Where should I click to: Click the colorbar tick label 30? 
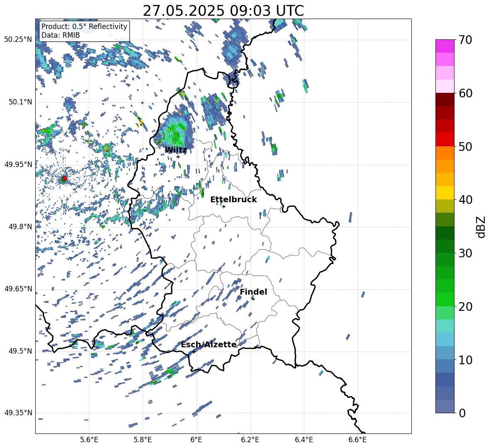point(466,253)
